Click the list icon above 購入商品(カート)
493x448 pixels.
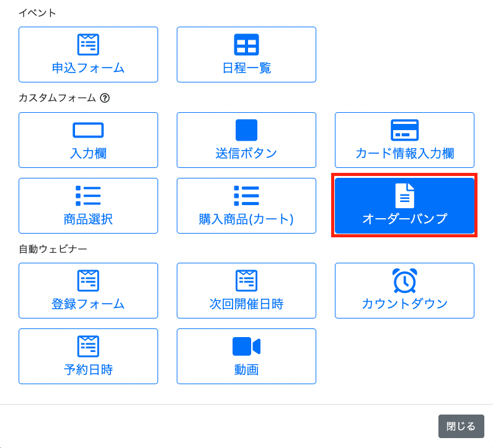[x=246, y=196]
